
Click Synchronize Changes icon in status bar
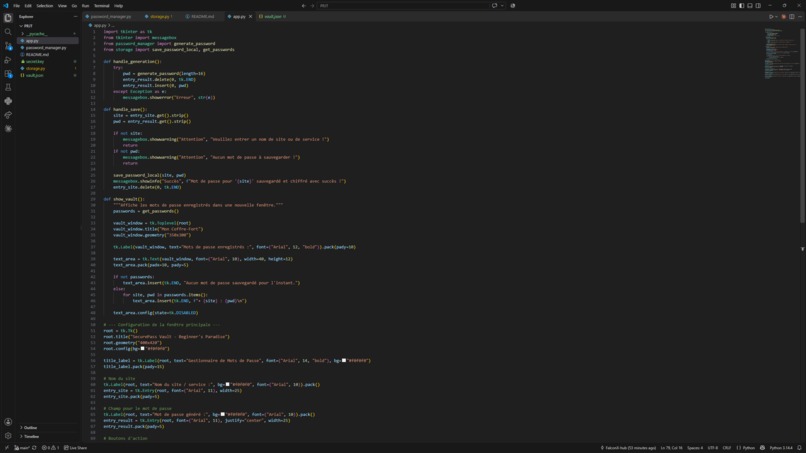click(34, 448)
